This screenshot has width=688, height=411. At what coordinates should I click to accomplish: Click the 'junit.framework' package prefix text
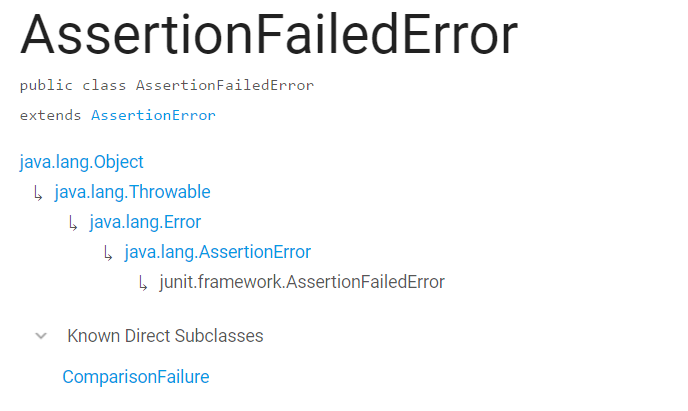[220, 282]
